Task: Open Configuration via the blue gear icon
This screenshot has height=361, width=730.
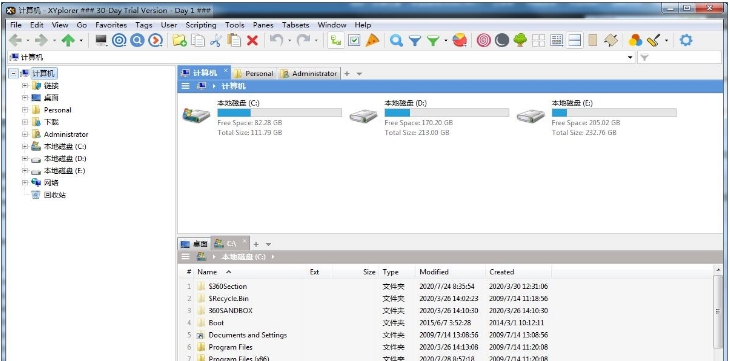Action: pos(686,41)
